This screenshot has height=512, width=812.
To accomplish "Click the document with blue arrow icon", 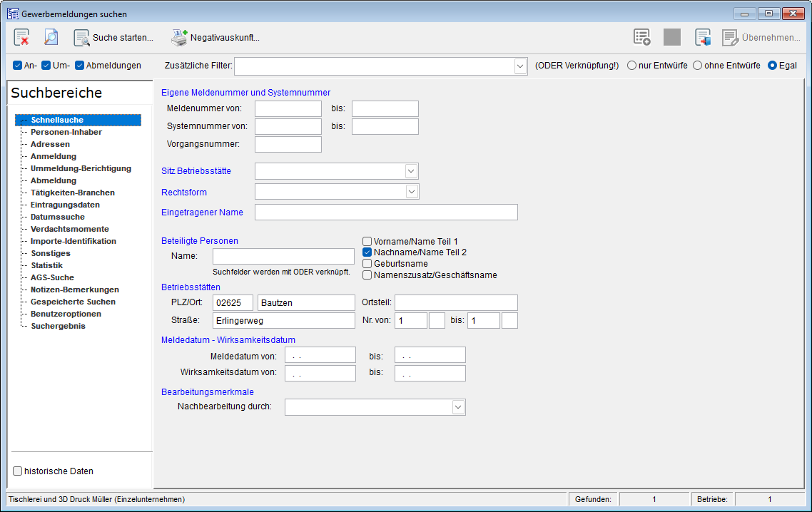I will 702,37.
